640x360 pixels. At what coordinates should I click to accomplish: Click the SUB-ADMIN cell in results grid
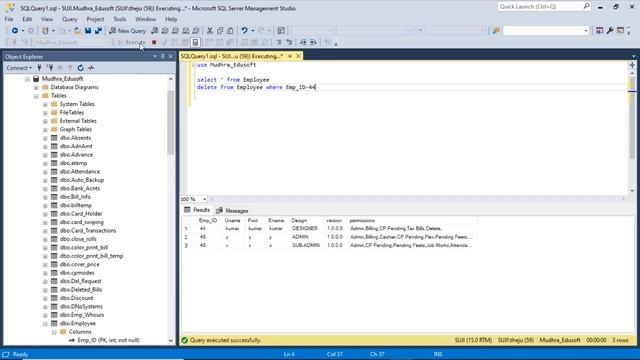[306, 245]
